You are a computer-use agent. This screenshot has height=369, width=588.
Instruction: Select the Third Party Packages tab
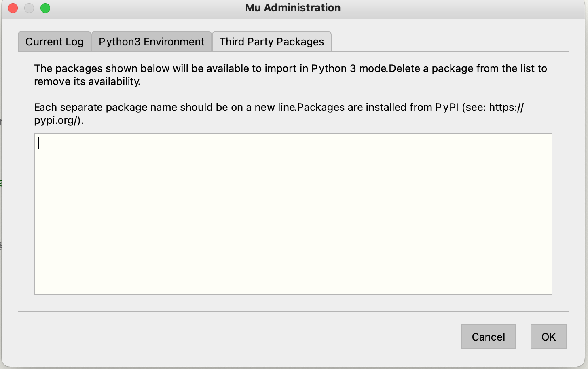tap(271, 41)
